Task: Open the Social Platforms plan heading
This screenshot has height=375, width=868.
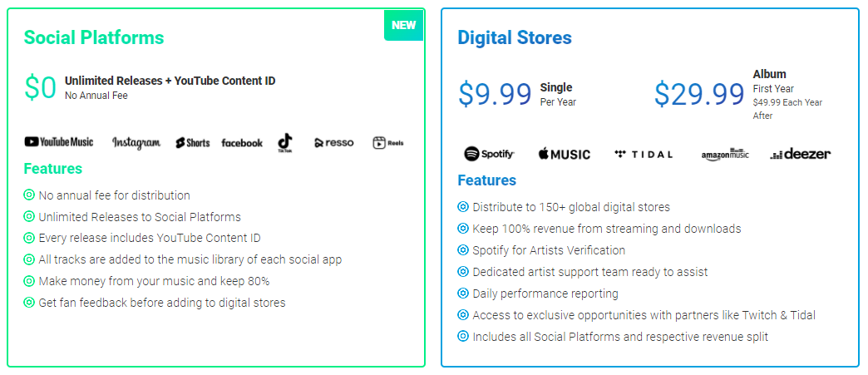Action: (94, 37)
